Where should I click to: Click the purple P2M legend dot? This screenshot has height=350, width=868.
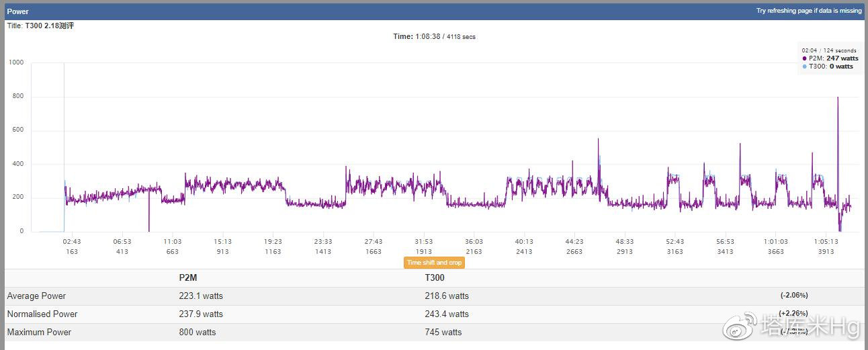805,58
